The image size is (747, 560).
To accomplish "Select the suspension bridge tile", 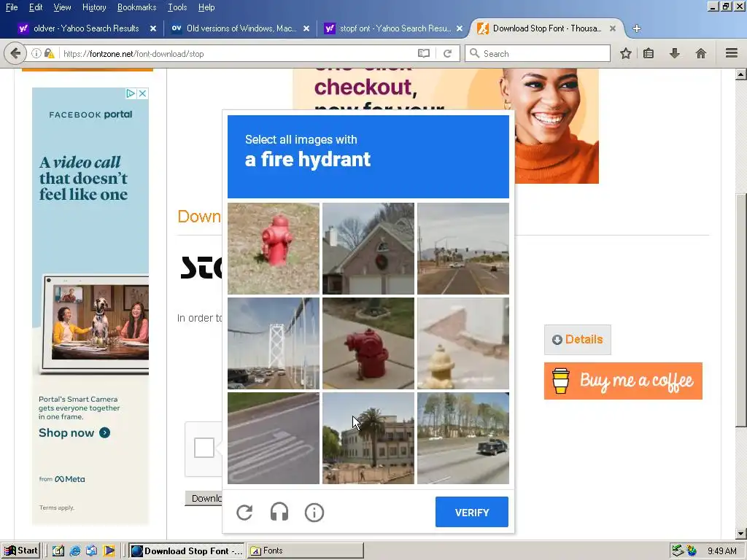I will pos(274,343).
